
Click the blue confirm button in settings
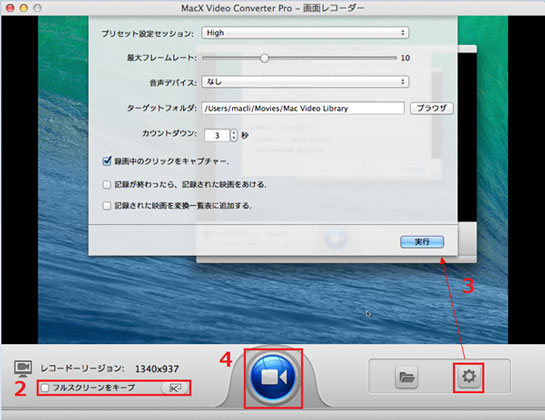click(422, 242)
